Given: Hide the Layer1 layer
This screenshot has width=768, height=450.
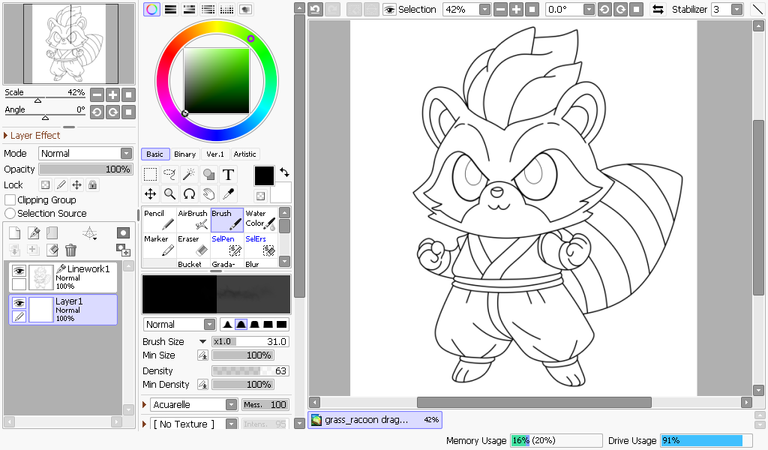Looking at the screenshot, I should [x=19, y=303].
